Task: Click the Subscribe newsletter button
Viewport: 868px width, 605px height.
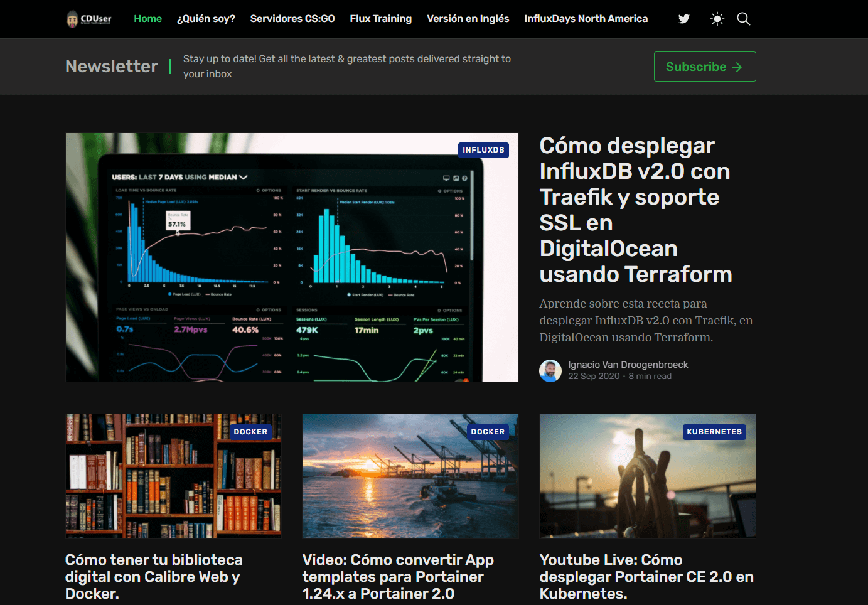Action: pos(705,67)
